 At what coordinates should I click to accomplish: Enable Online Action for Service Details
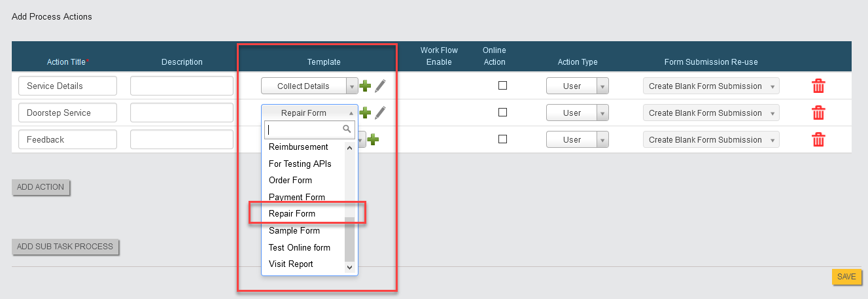click(x=502, y=85)
